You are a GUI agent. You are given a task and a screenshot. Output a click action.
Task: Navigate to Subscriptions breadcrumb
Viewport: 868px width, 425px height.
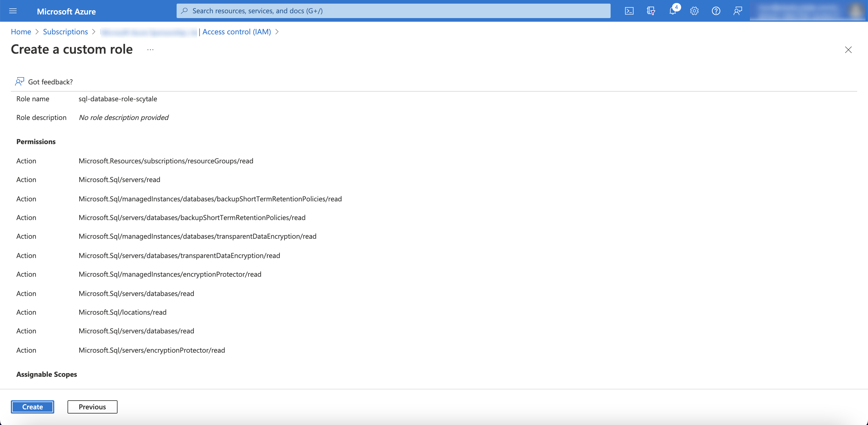pos(65,32)
